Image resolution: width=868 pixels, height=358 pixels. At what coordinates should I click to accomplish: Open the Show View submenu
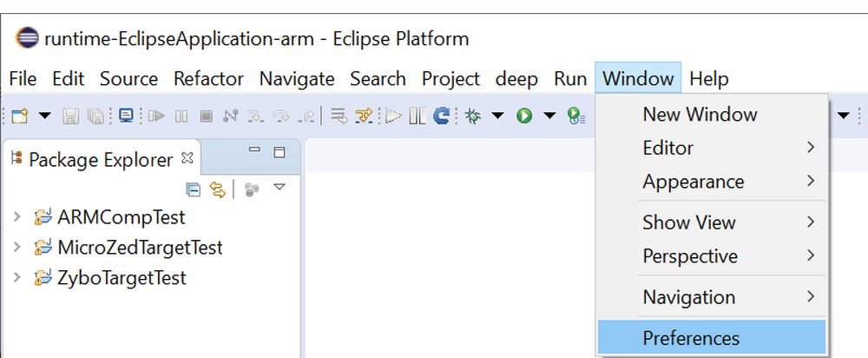tap(689, 222)
